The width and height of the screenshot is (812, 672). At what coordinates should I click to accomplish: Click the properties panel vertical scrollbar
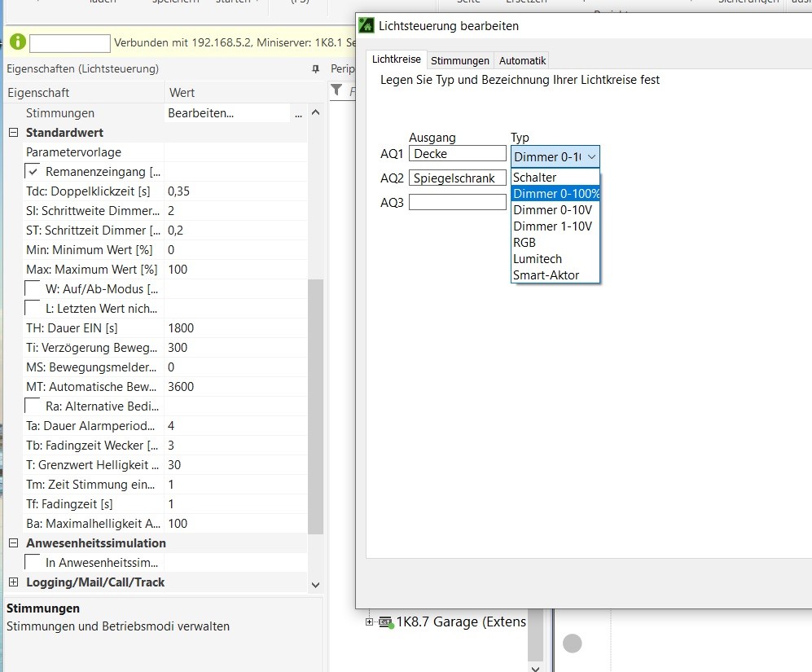click(x=315, y=407)
